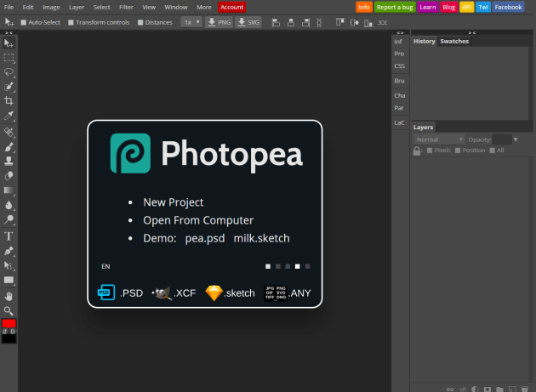Open the Normal blend mode dropdown

click(x=438, y=139)
